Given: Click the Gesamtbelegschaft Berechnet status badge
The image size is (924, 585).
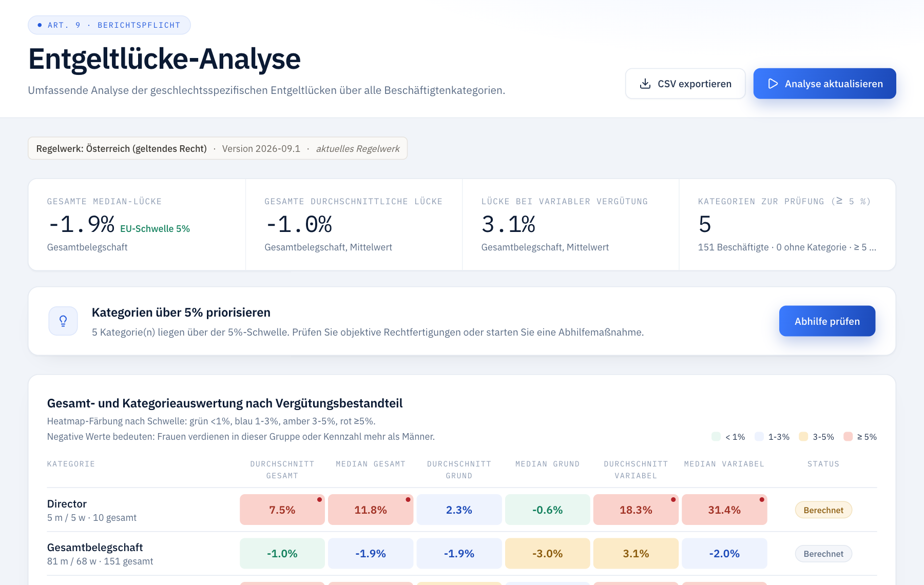Looking at the screenshot, I should click(x=823, y=554).
